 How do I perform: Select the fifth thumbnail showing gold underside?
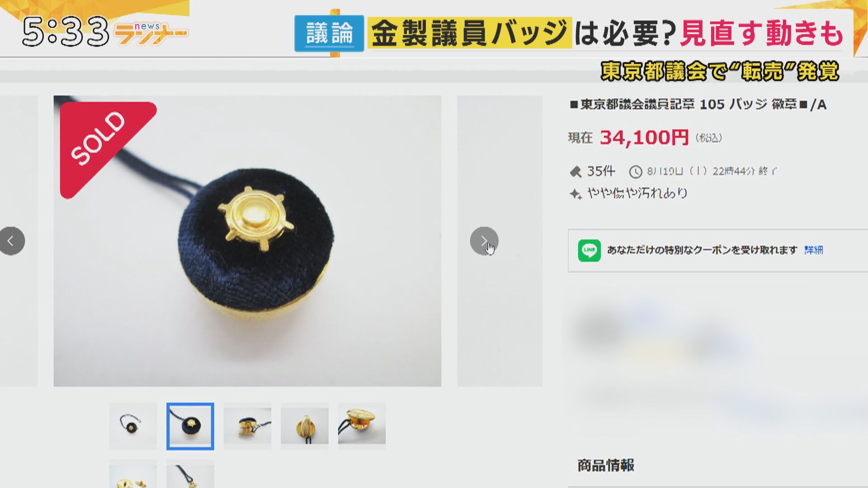point(362,426)
